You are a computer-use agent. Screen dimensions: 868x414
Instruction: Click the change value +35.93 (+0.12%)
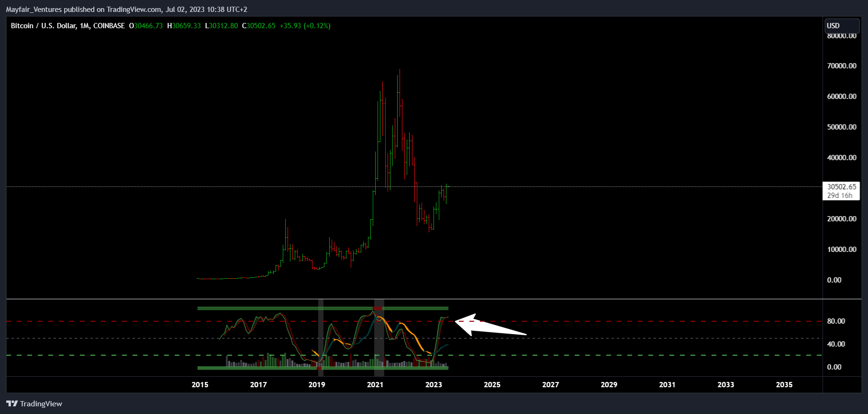305,26
